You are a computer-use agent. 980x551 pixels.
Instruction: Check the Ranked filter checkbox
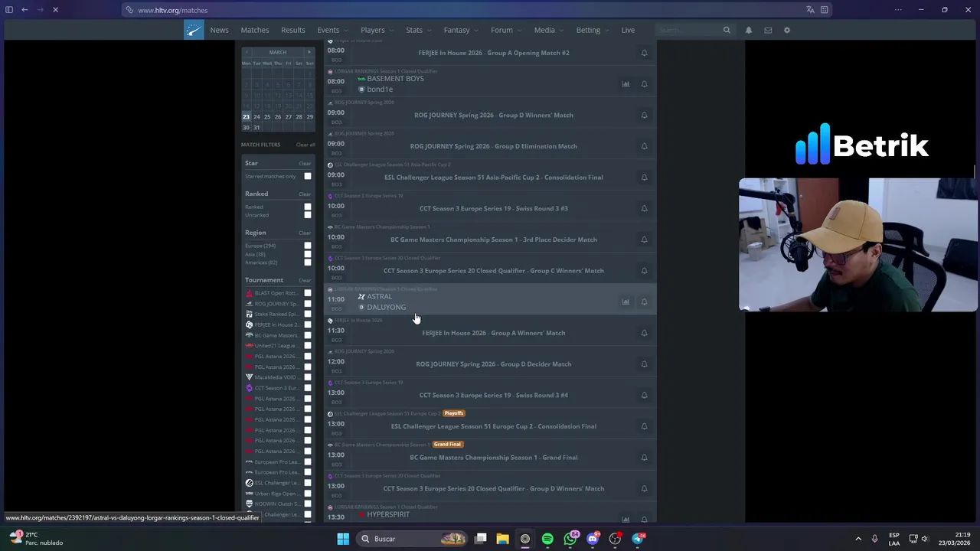[x=308, y=207]
